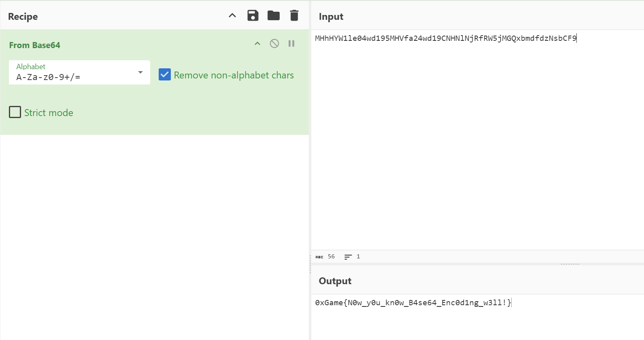Set breakpoint on From Base64 operation

point(291,44)
